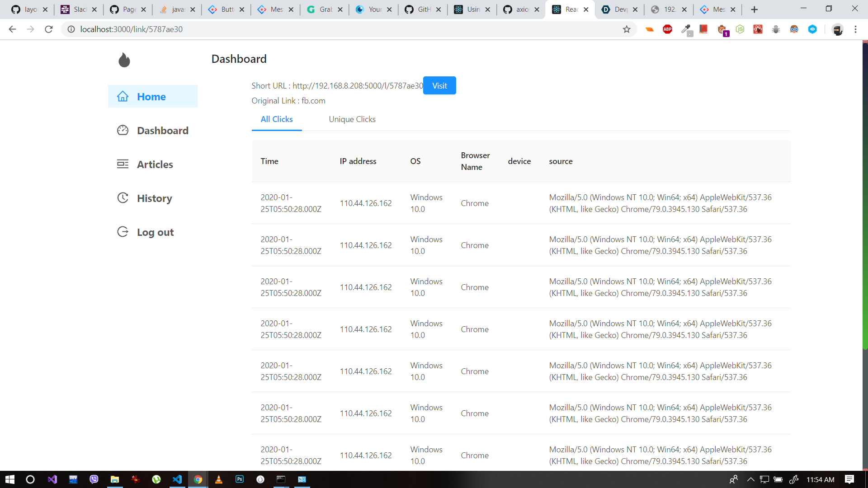Screen dimensions: 868x488
Task: Open a new browser tab
Action: [x=754, y=9]
